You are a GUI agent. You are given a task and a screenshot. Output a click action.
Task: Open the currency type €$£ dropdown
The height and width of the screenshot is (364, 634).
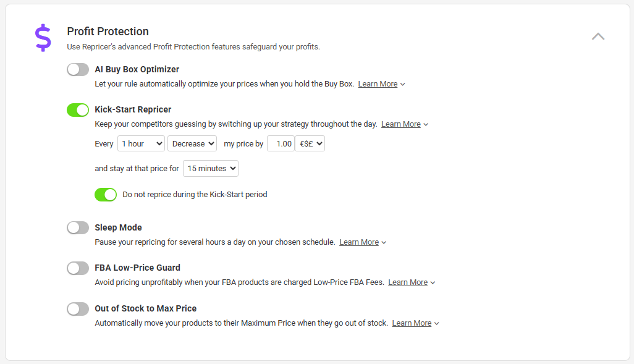(x=310, y=144)
